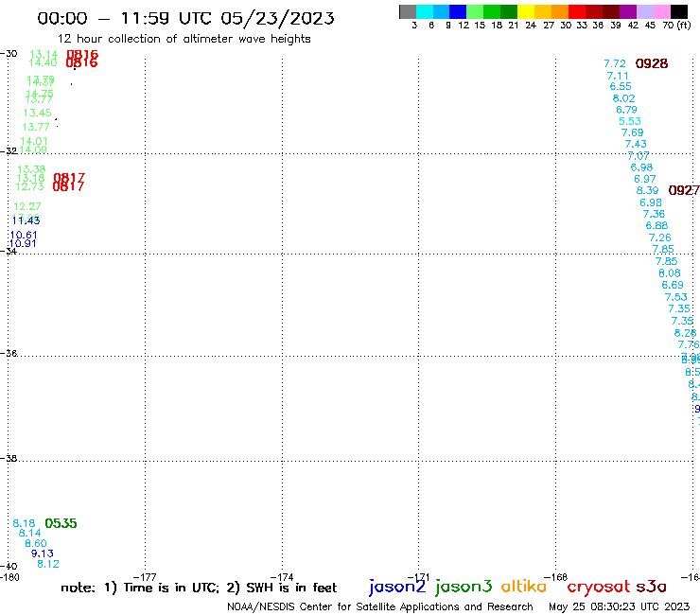Click the wave height value '14.01'
Viewport: 700px width, 615px height.
click(34, 142)
